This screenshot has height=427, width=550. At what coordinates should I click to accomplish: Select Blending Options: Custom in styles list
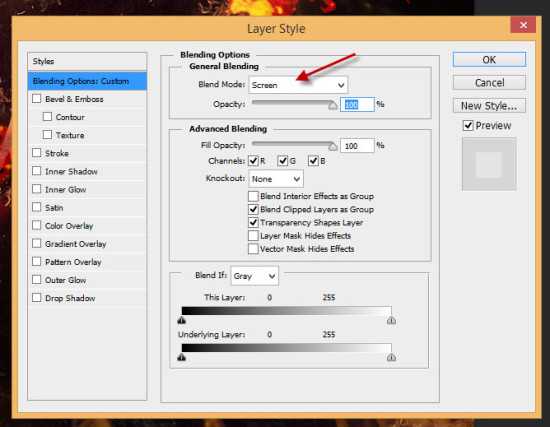click(87, 81)
